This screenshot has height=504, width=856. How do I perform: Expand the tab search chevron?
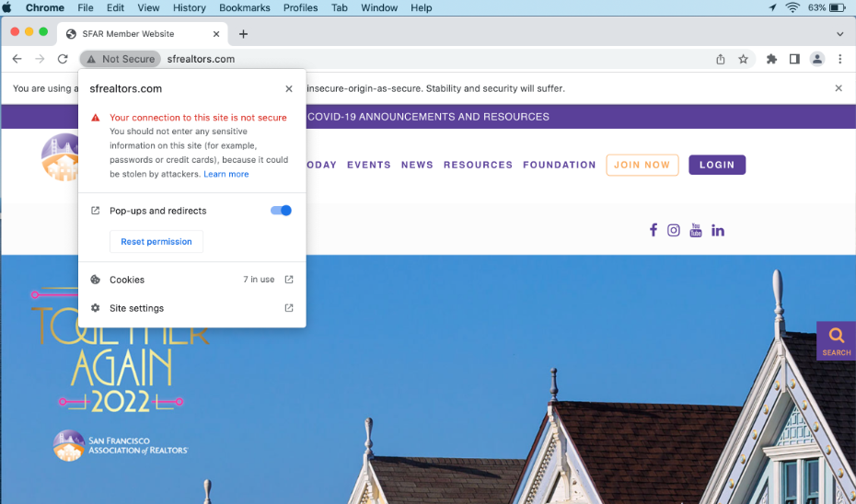pos(839,34)
